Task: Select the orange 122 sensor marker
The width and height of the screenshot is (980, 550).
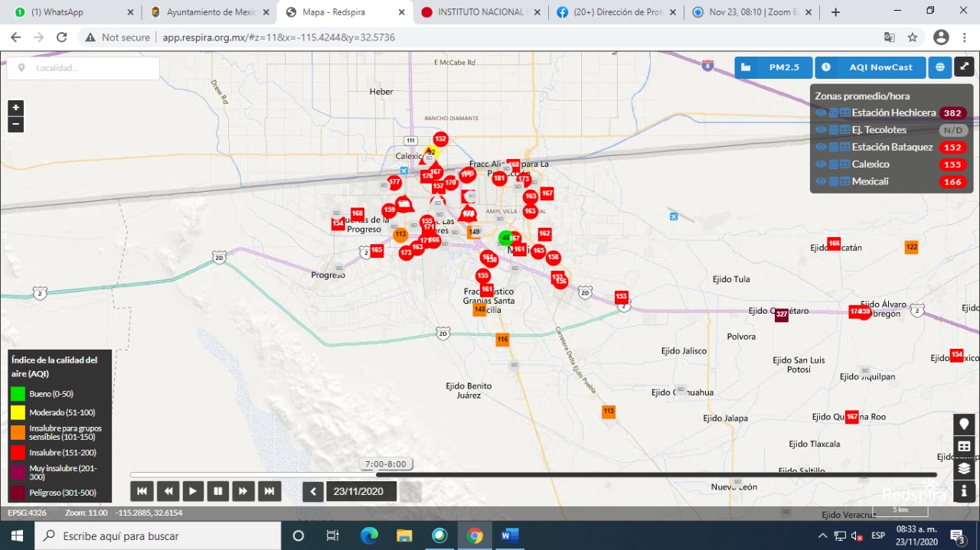Action: point(911,247)
